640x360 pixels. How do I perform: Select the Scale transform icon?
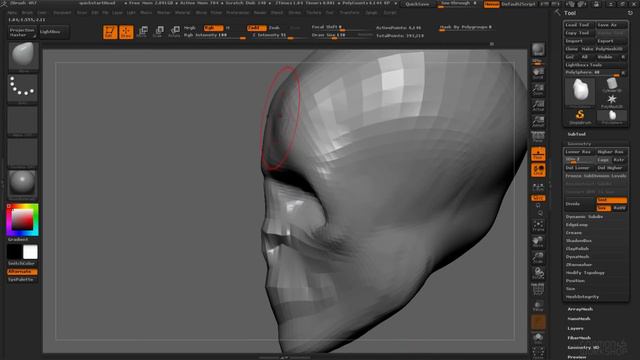pyautogui.click(x=158, y=31)
